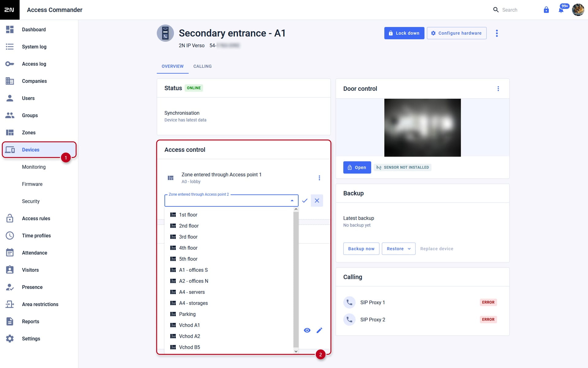Image resolution: width=588 pixels, height=368 pixels.
Task: Click the blue lock icon in header
Action: click(546, 10)
